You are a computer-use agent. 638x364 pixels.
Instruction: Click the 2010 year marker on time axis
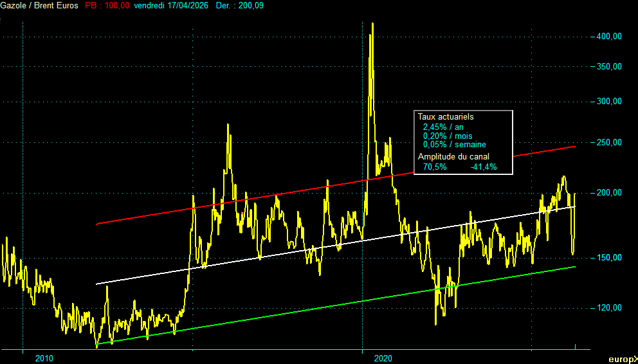click(x=44, y=358)
